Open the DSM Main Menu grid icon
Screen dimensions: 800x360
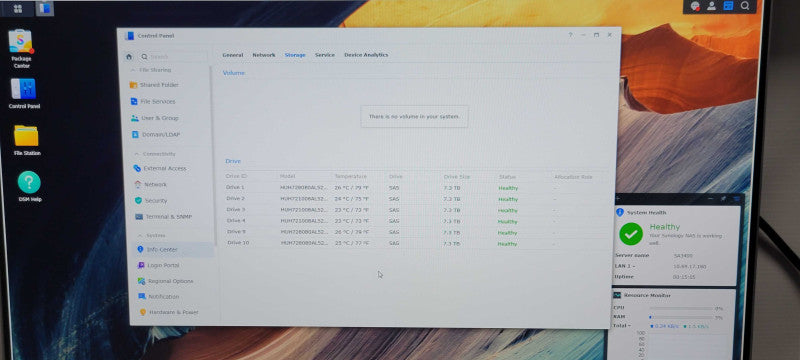point(18,8)
